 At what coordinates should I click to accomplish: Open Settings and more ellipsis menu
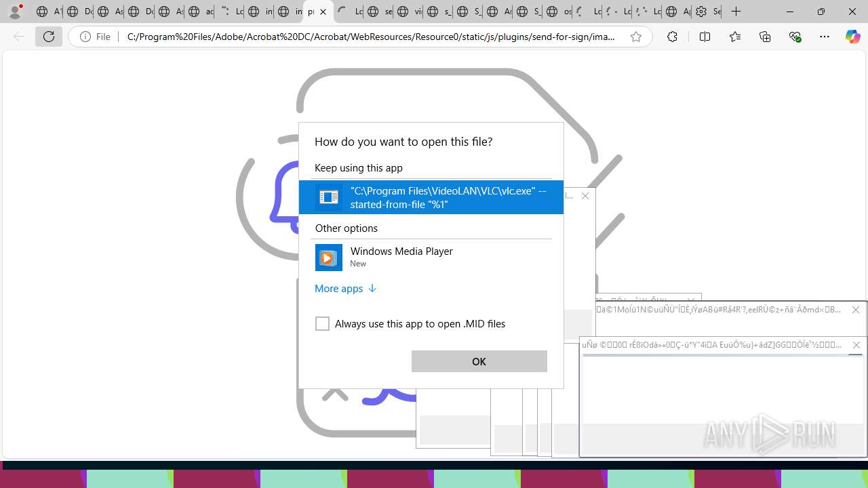pyautogui.click(x=825, y=37)
